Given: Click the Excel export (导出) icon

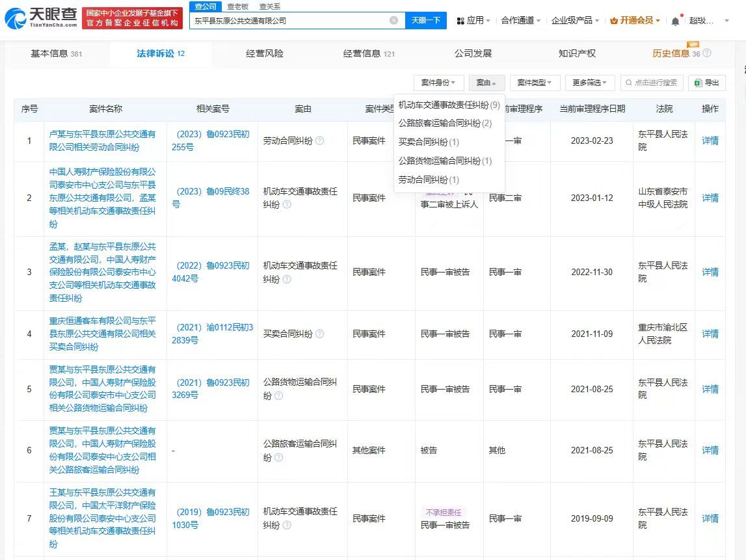Looking at the screenshot, I should point(698,83).
